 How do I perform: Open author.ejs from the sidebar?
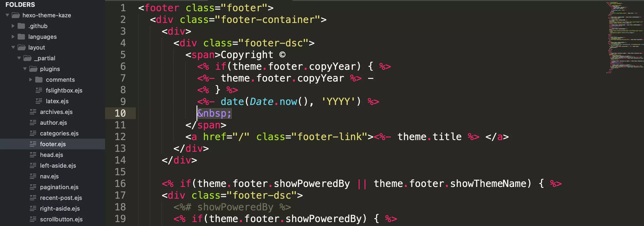click(x=54, y=123)
